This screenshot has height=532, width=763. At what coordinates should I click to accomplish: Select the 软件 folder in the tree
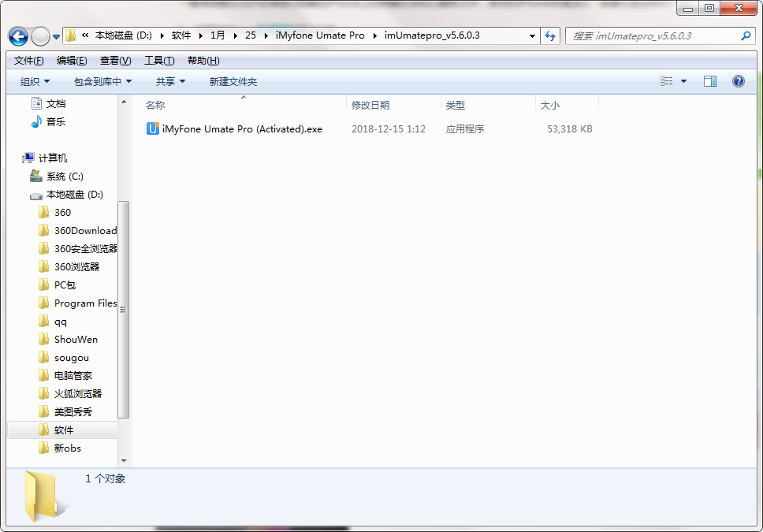[x=62, y=430]
